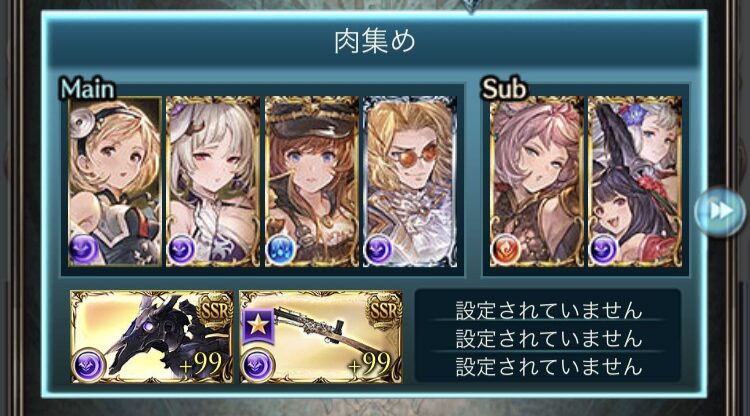
Task: Go to the next party with double-arrow button
Action: [720, 211]
